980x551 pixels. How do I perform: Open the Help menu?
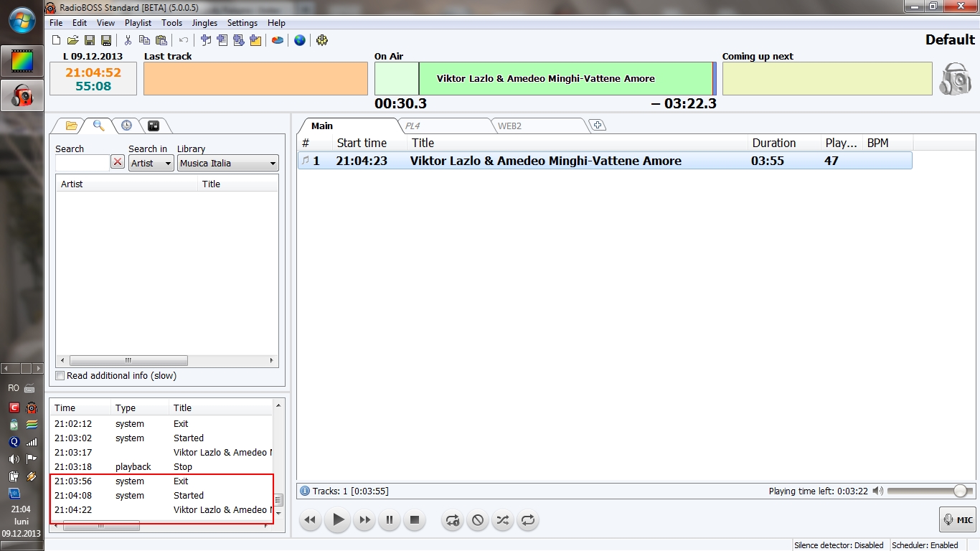[x=276, y=23]
